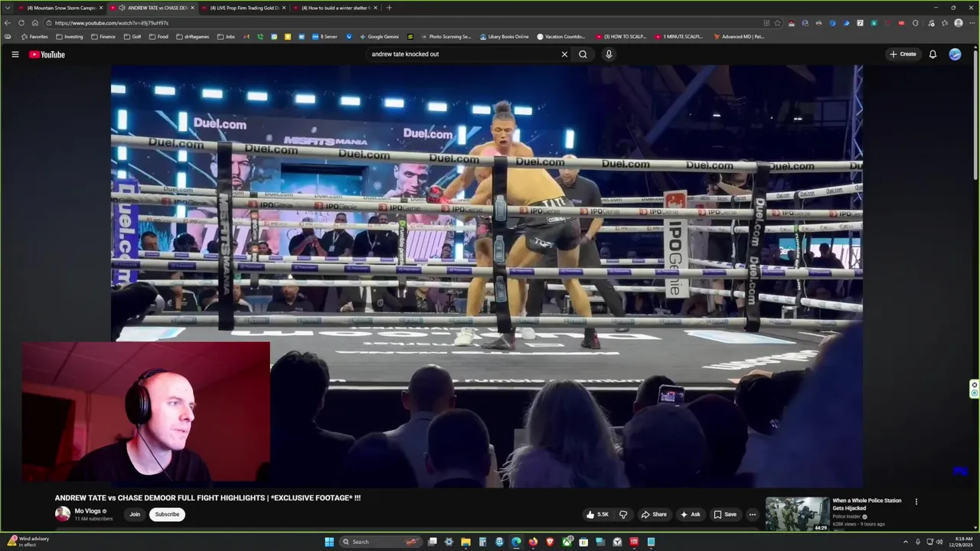Open the Finance bookmarks folder
The height and width of the screenshot is (551, 980).
pos(103,37)
